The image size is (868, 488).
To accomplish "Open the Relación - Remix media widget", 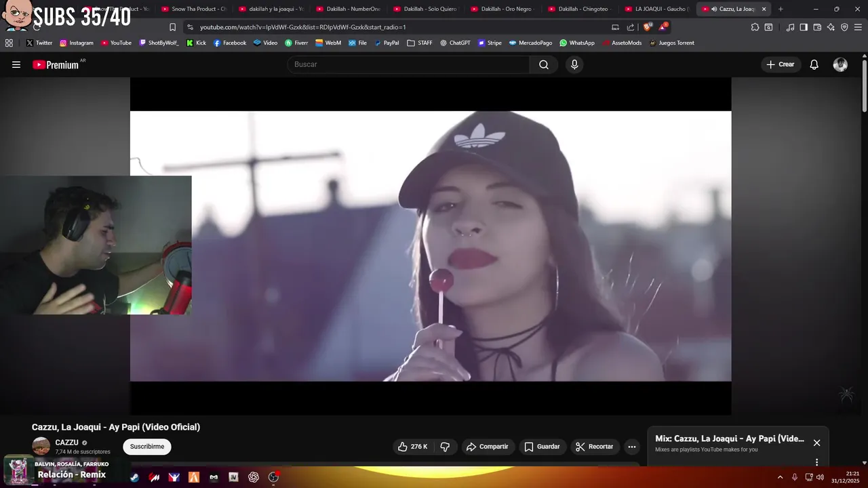I will coord(65,470).
